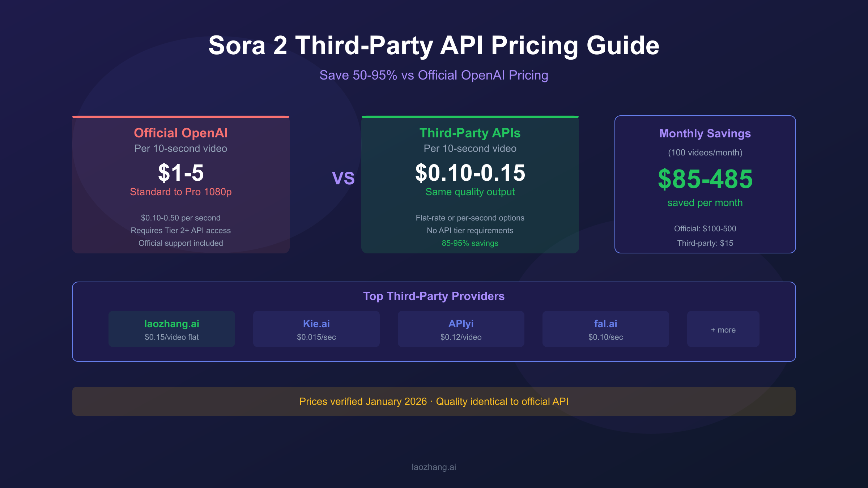Click the Third-Party APIs card heading
Image resolution: width=868 pixels, height=488 pixels.
[x=470, y=133]
